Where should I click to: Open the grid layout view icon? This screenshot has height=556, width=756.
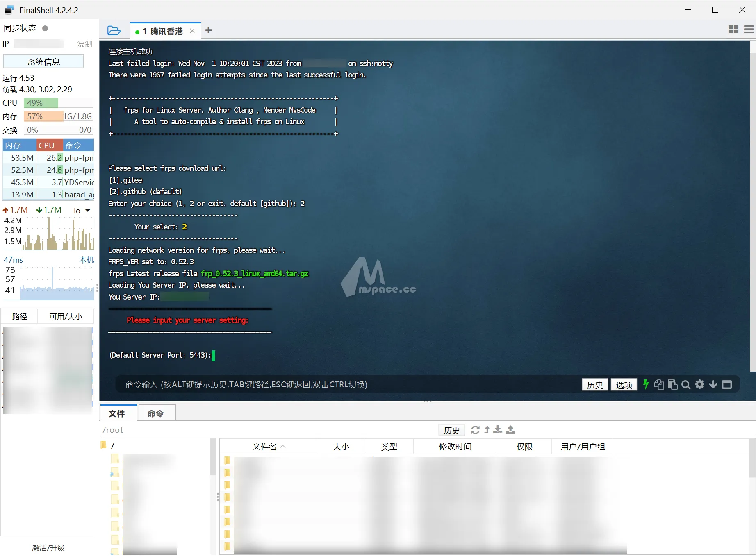click(x=733, y=29)
